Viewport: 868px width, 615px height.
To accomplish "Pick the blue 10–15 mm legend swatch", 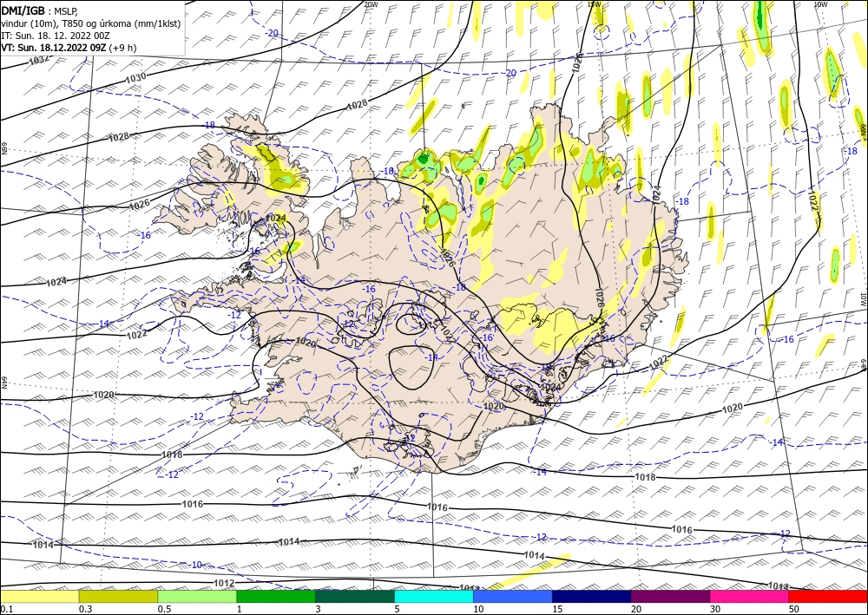I will pos(513,596).
